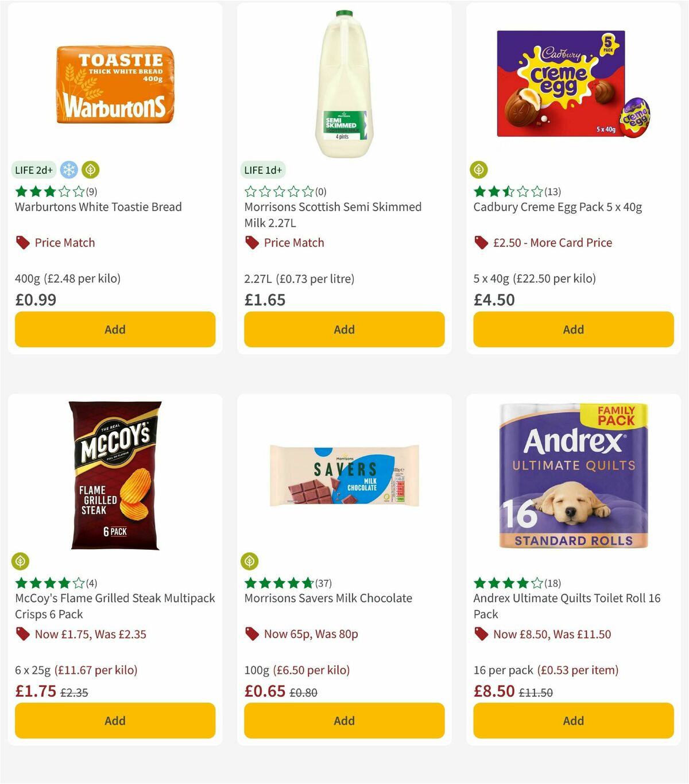Click the Andrex Ultimate Quilts product image
689x784 pixels.
click(573, 476)
